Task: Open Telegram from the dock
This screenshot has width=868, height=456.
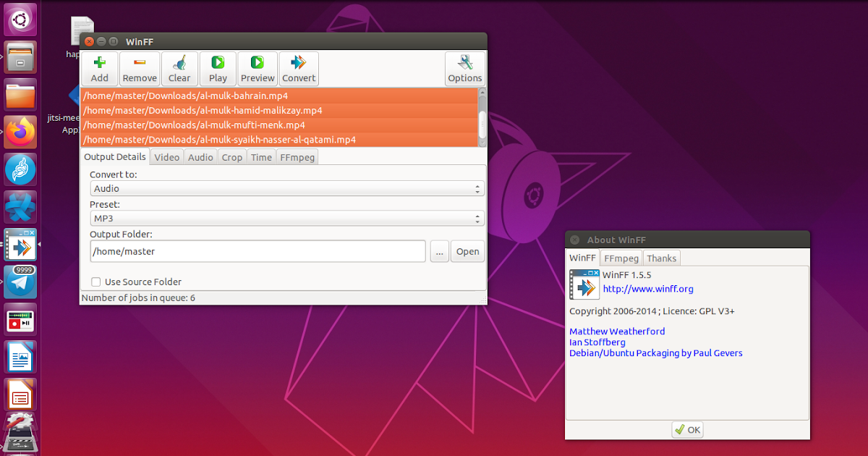Action: [20, 282]
